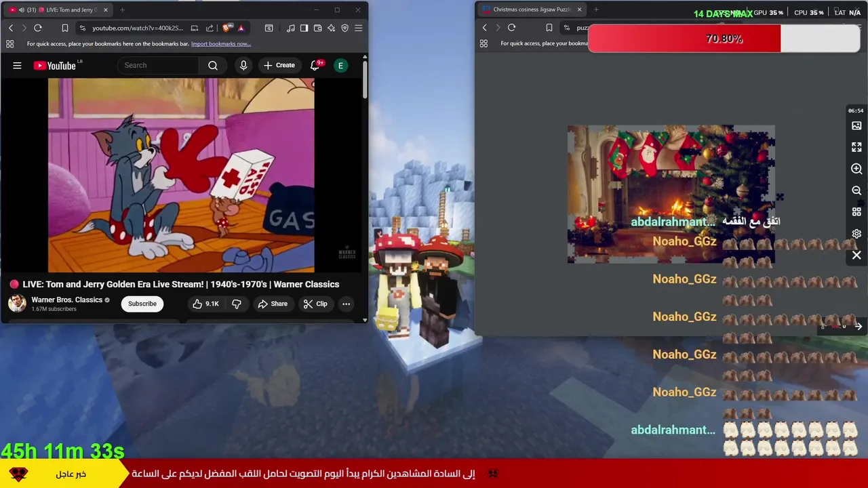868x488 pixels.
Task: Toggle the browser sidebar panel icon
Action: [x=304, y=28]
